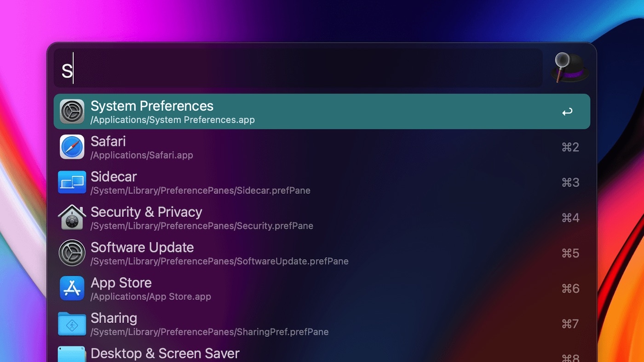Click the App Store icon
The height and width of the screenshot is (362, 644).
click(x=72, y=288)
